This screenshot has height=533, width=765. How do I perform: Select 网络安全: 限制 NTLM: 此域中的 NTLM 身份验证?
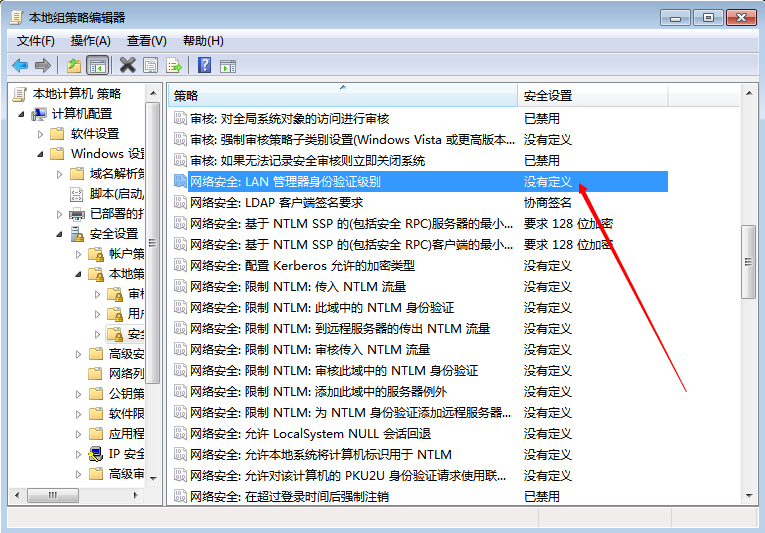pyautogui.click(x=322, y=308)
